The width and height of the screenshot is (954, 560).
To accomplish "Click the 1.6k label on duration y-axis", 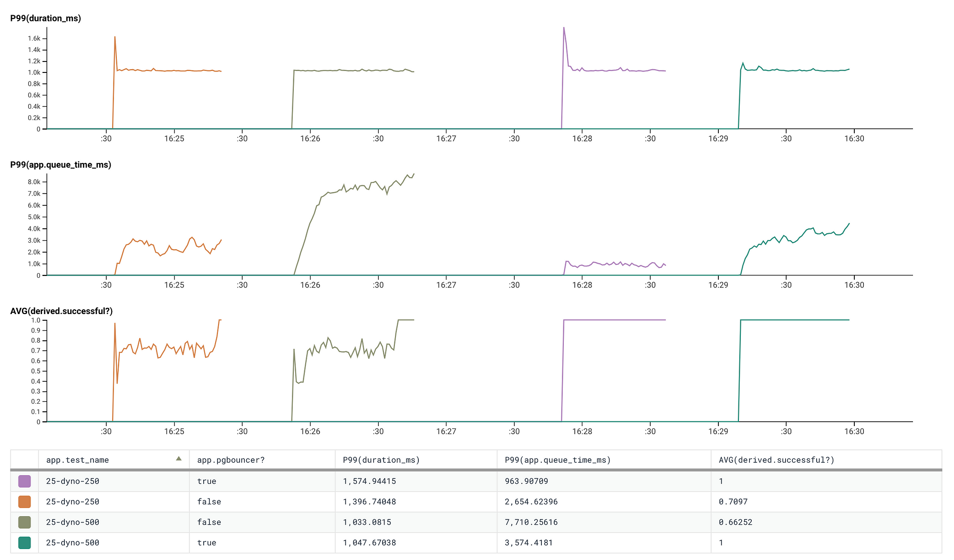I will click(34, 39).
